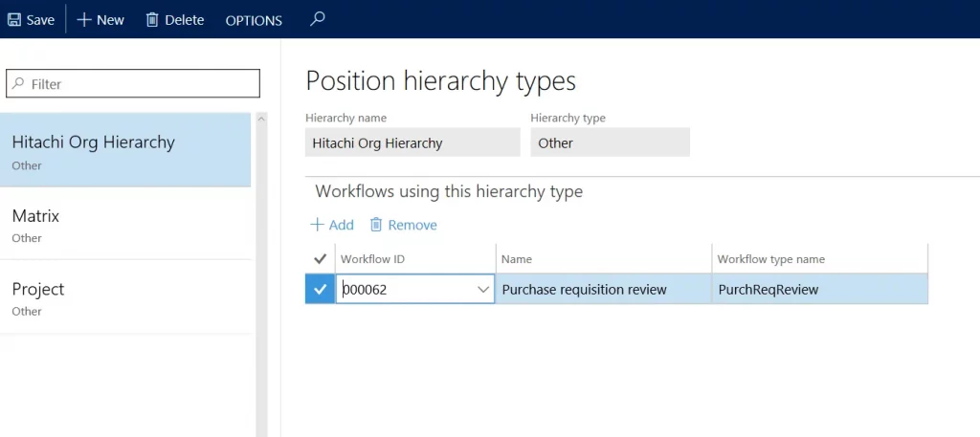The width and height of the screenshot is (980, 437).
Task: Click the Hierarchy name field
Action: coord(412,143)
